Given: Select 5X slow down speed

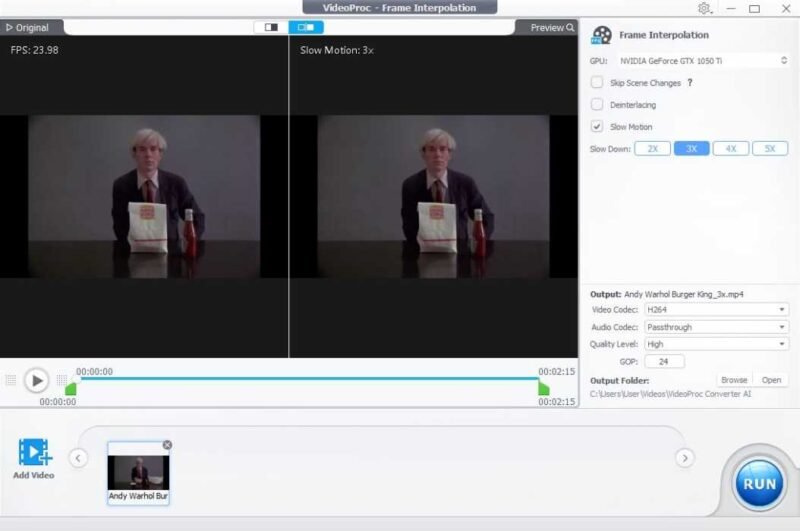Looking at the screenshot, I should pyautogui.click(x=770, y=148).
